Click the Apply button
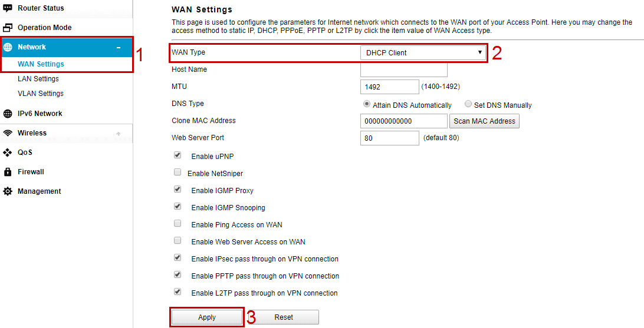Screen dimensions: 644x328 (207, 317)
